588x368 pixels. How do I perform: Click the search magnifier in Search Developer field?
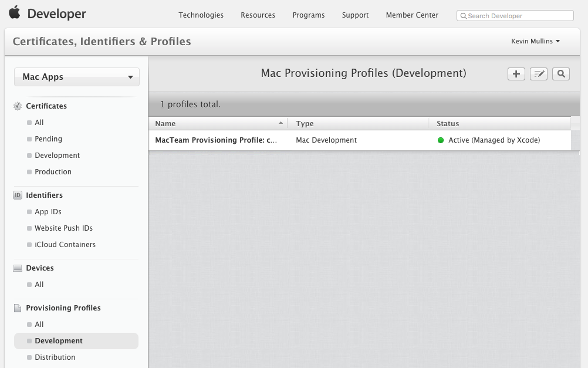pyautogui.click(x=464, y=16)
